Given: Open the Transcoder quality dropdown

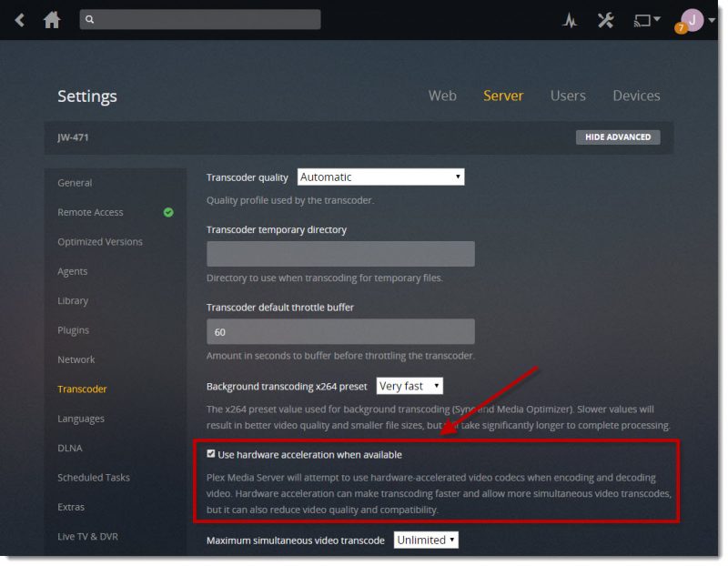Looking at the screenshot, I should click(380, 177).
